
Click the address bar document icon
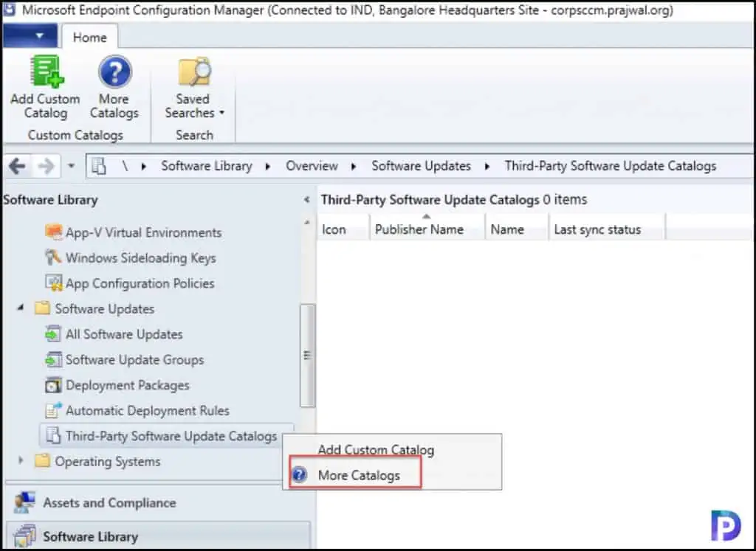tap(99, 167)
